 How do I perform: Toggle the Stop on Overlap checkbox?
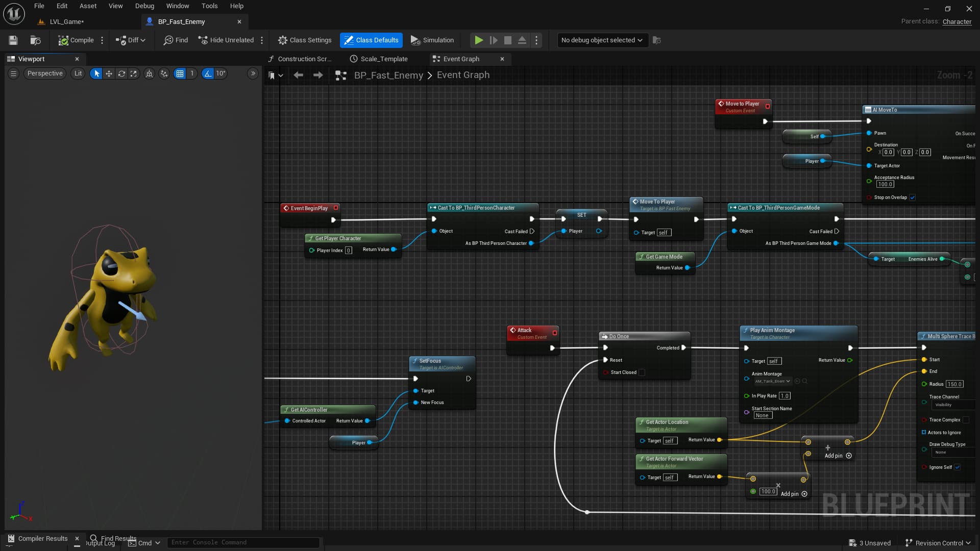(x=913, y=197)
